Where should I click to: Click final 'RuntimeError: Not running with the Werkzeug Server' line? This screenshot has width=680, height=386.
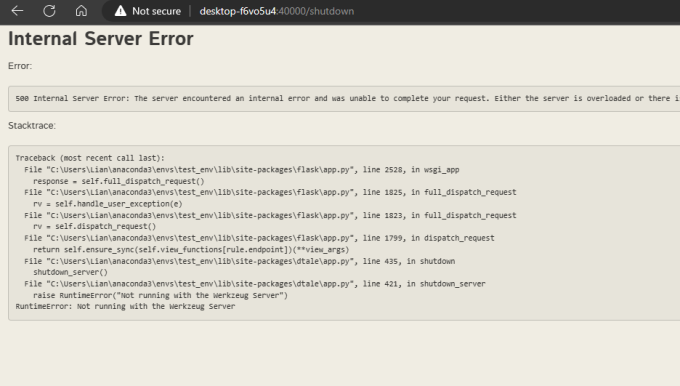click(125, 307)
